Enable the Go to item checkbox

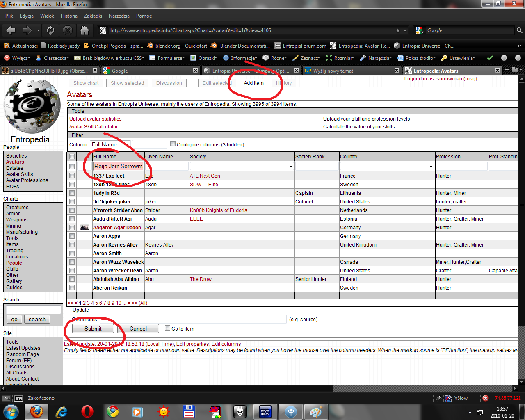(167, 328)
